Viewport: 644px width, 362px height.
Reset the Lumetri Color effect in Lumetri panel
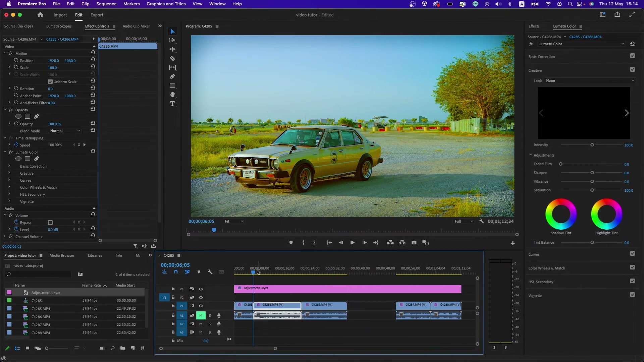point(632,44)
